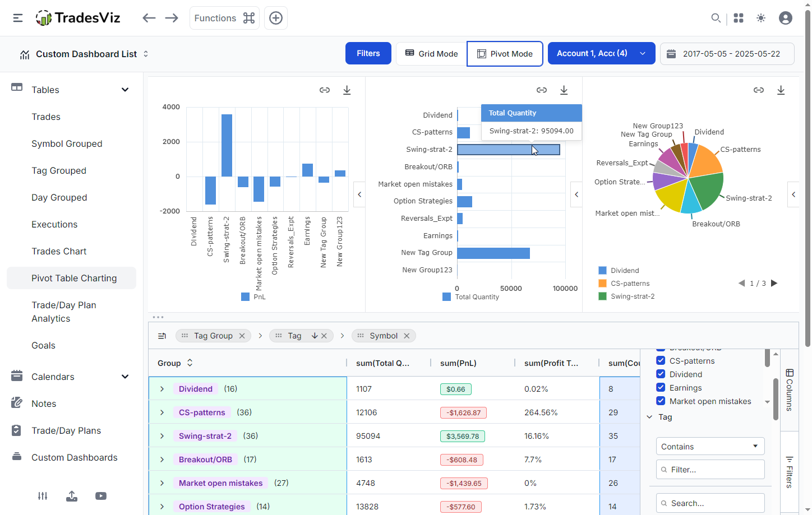
Task: Open the user profile avatar icon
Action: [786, 18]
